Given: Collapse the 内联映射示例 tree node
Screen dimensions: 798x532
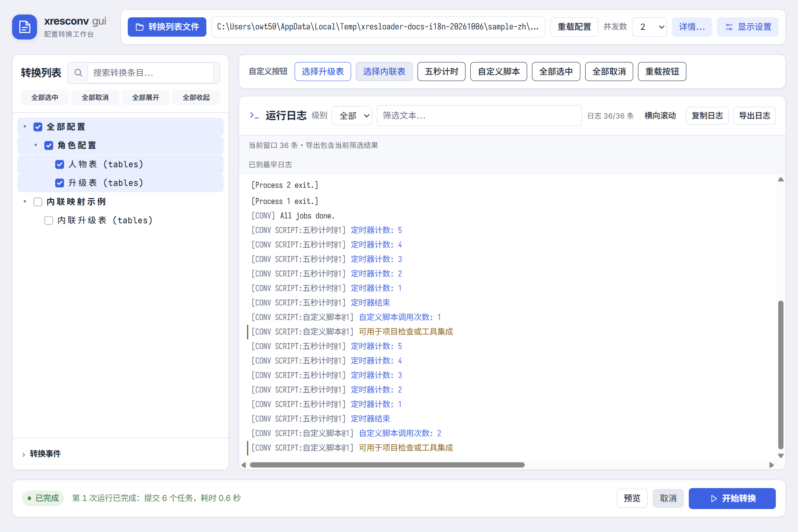Looking at the screenshot, I should 25,202.
